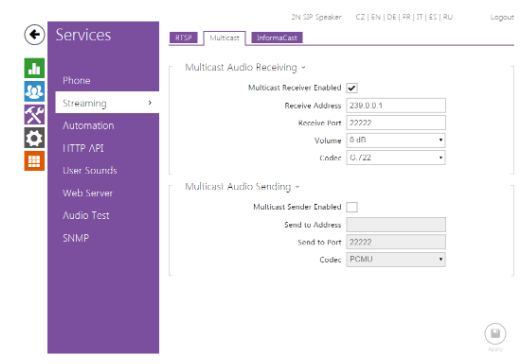The width and height of the screenshot is (520, 364).
Task: Select the Multicast tab
Action: [224, 38]
